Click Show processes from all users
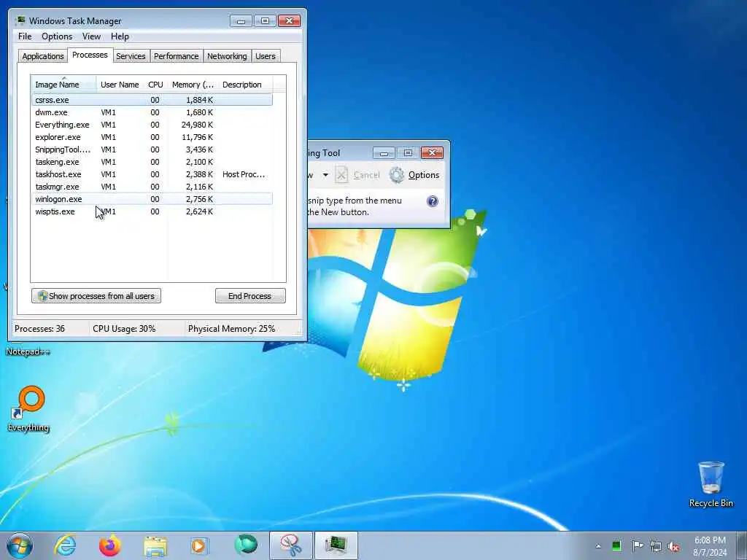 (x=96, y=296)
